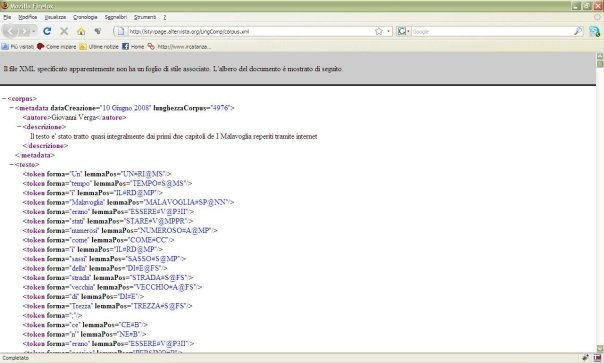Screen dimensions: 604x363
Task: Go to the Home page icon
Action: [x=81, y=31]
